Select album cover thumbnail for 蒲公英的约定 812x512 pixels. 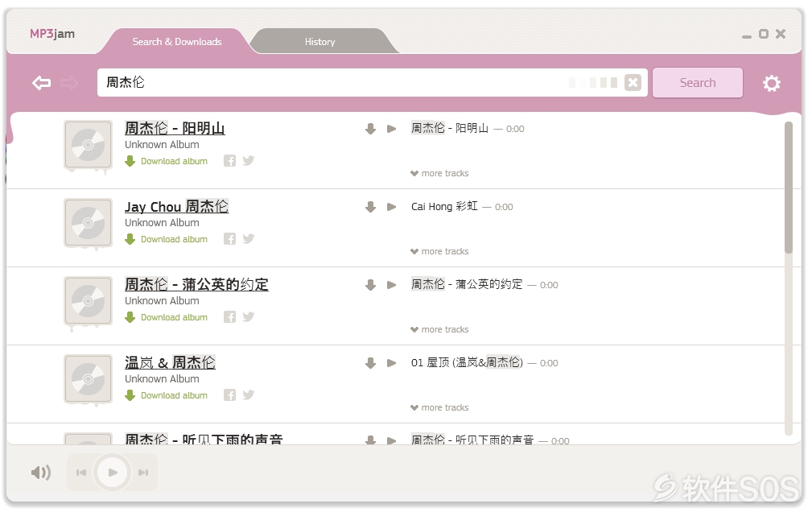[x=88, y=301]
